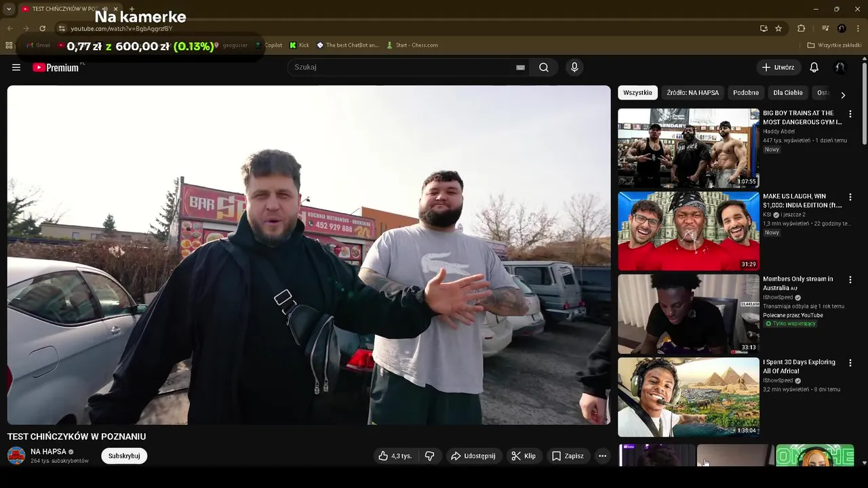Viewport: 868px width, 488px height.
Task: Open more actions (three dots) below the video
Action: click(602, 456)
